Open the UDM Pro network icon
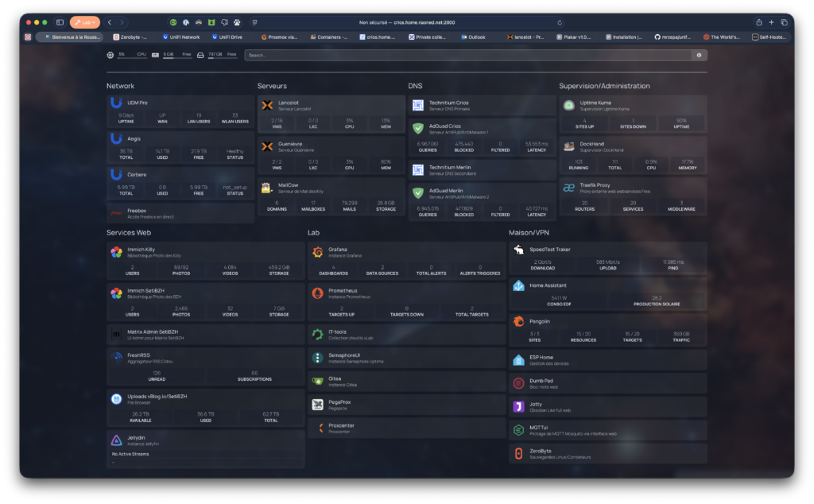The height and width of the screenshot is (504, 814). click(x=116, y=103)
